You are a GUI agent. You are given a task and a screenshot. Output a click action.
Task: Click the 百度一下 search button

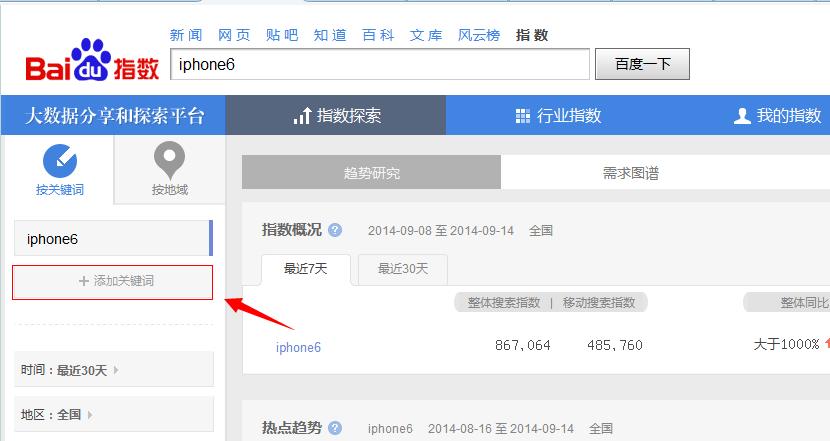point(642,64)
